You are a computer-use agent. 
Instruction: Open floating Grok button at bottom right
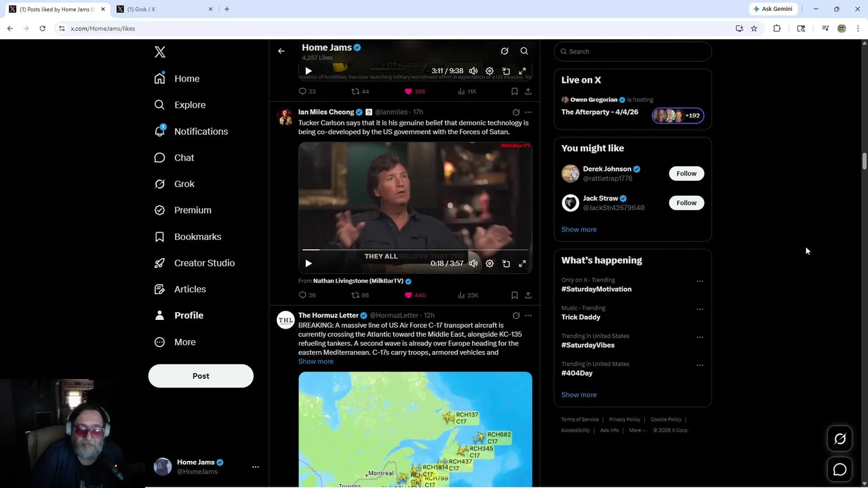840,439
